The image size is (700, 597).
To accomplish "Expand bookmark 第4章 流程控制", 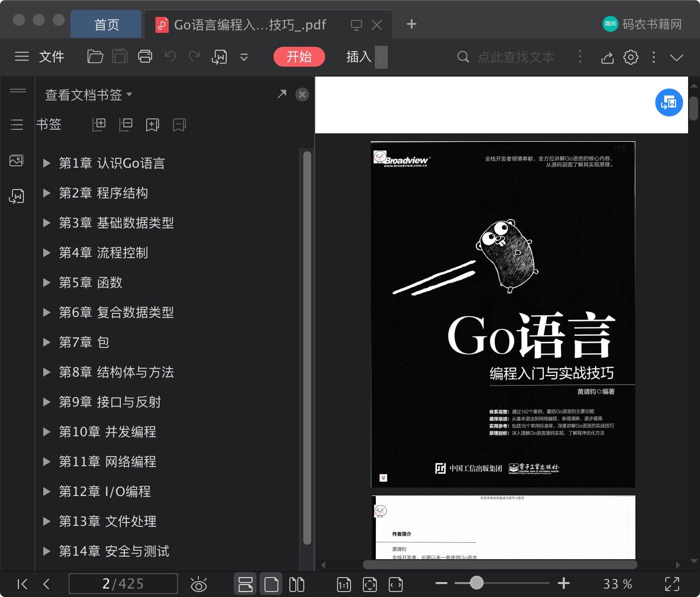I will coord(46,253).
